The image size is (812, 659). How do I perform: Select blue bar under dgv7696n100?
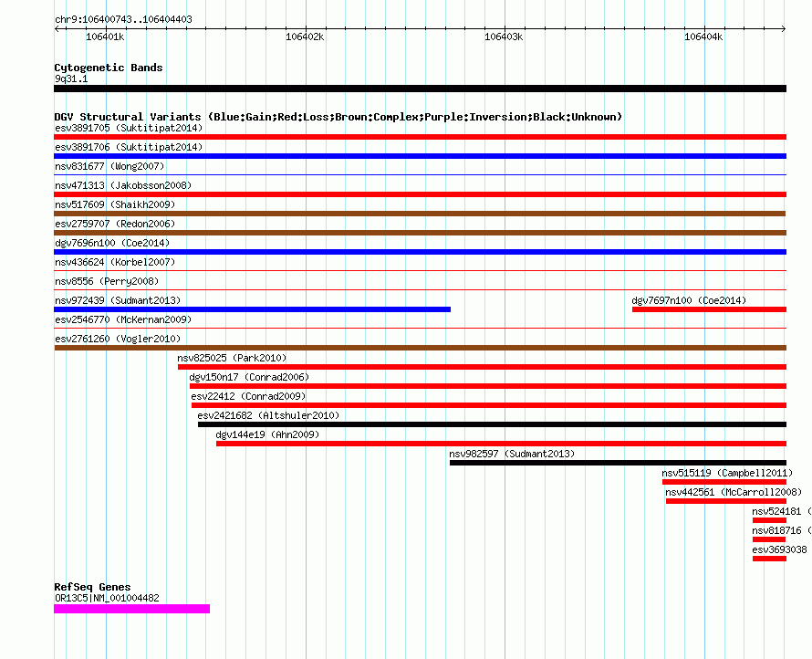(x=420, y=252)
